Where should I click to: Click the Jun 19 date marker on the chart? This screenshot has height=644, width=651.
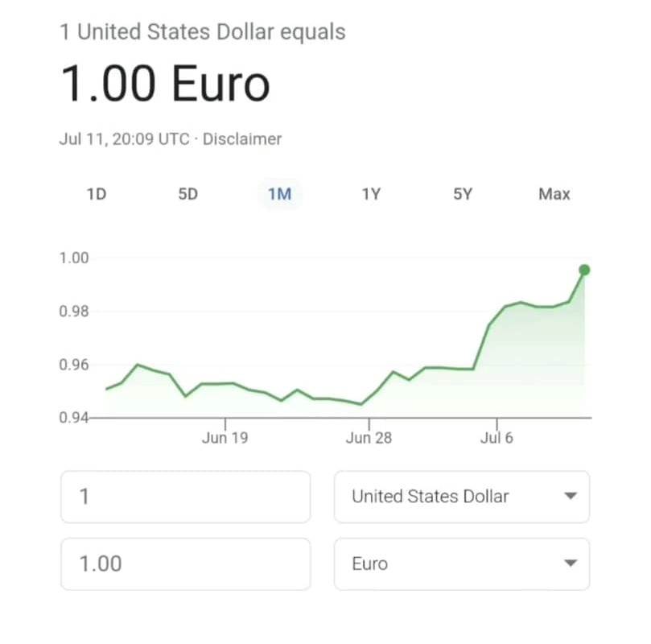[225, 437]
